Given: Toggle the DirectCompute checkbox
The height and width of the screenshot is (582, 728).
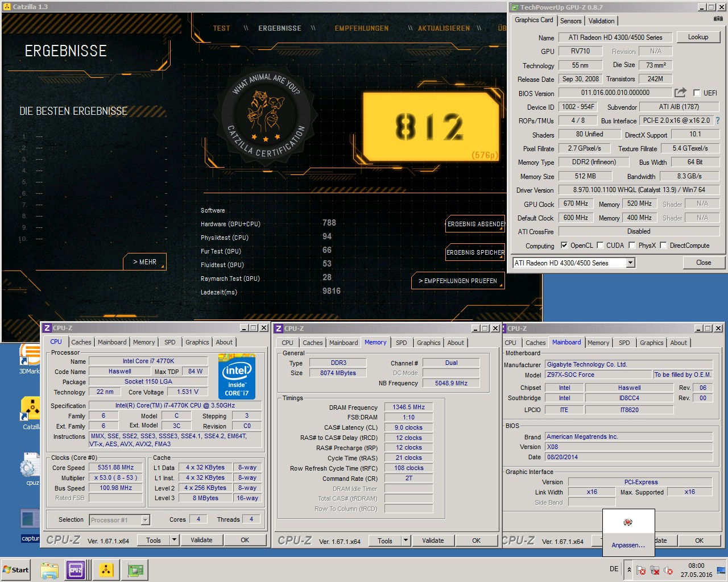Looking at the screenshot, I should [664, 246].
